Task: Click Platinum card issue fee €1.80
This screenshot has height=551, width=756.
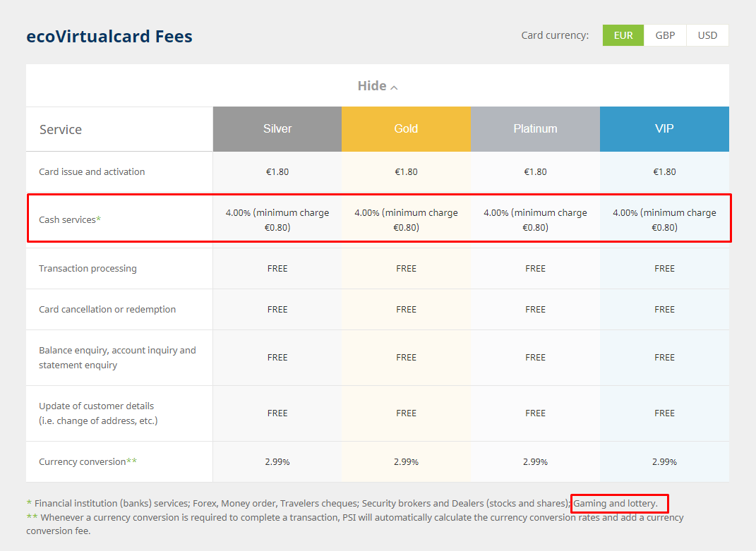Action: click(x=535, y=171)
